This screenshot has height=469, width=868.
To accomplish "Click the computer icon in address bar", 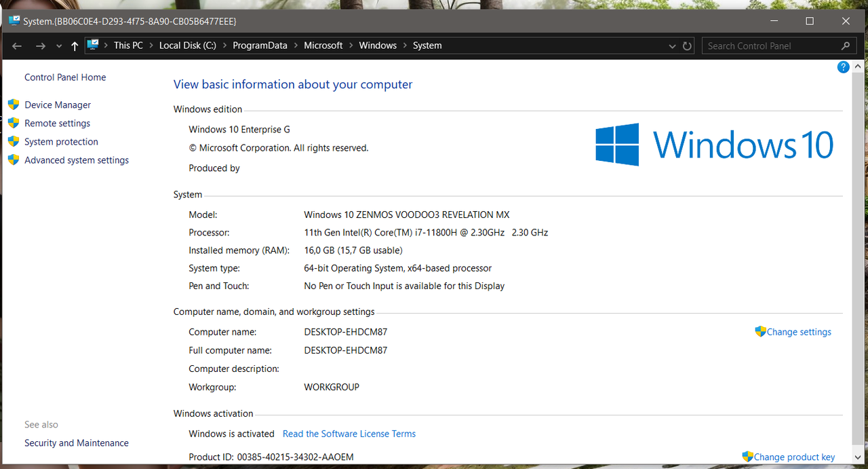I will (x=93, y=45).
